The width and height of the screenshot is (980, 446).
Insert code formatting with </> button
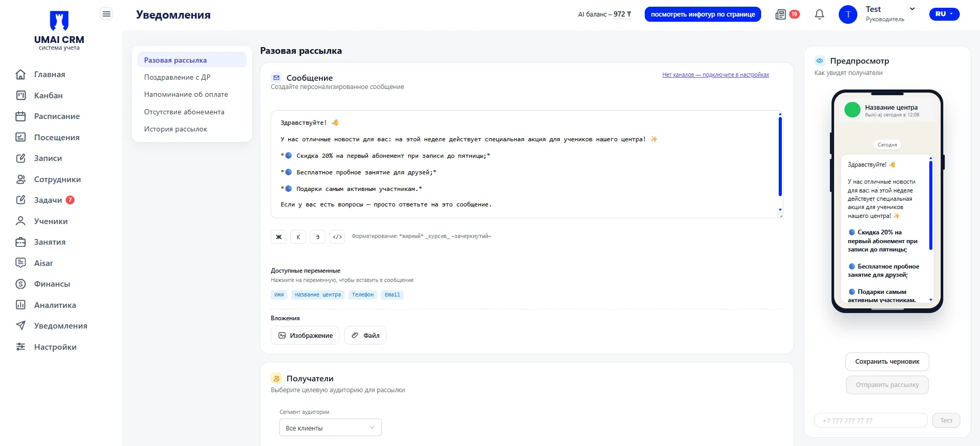[337, 236]
